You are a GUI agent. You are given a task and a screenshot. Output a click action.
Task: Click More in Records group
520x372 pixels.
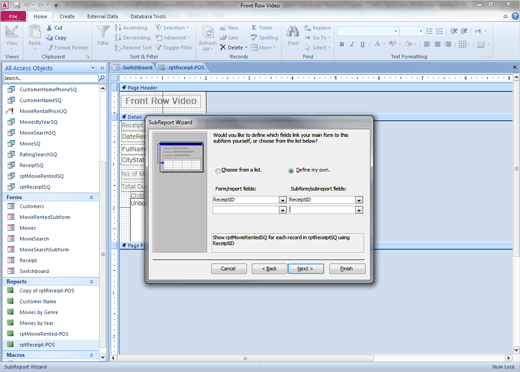click(x=263, y=48)
